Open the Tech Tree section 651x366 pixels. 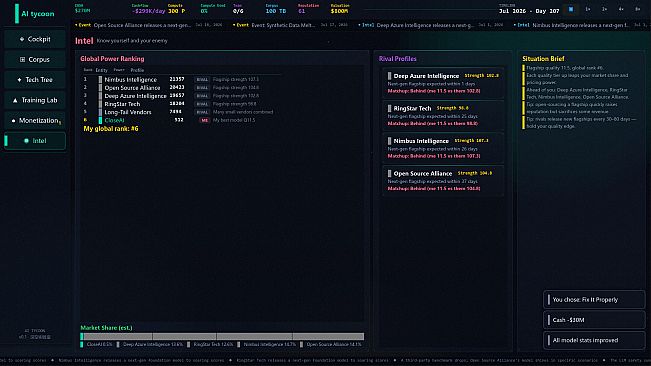(35, 80)
